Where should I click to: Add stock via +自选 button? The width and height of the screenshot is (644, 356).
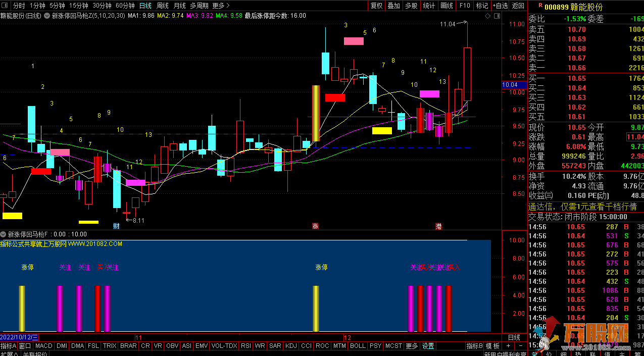coord(500,6)
